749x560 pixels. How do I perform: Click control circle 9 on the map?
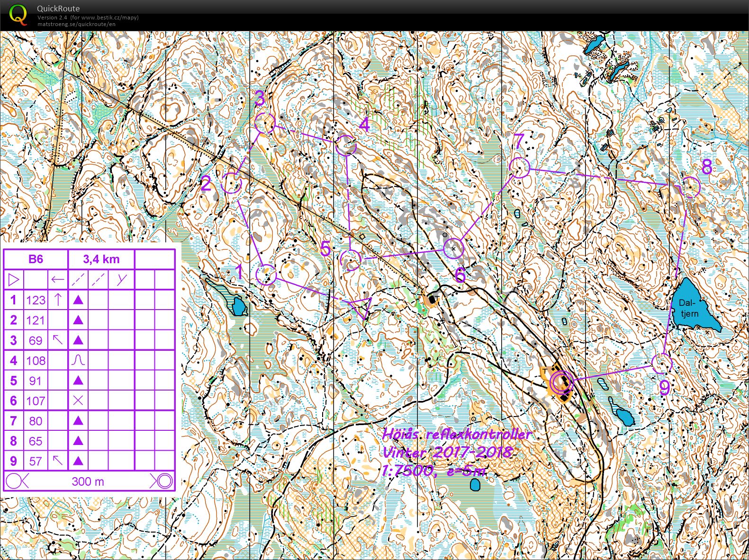(662, 364)
